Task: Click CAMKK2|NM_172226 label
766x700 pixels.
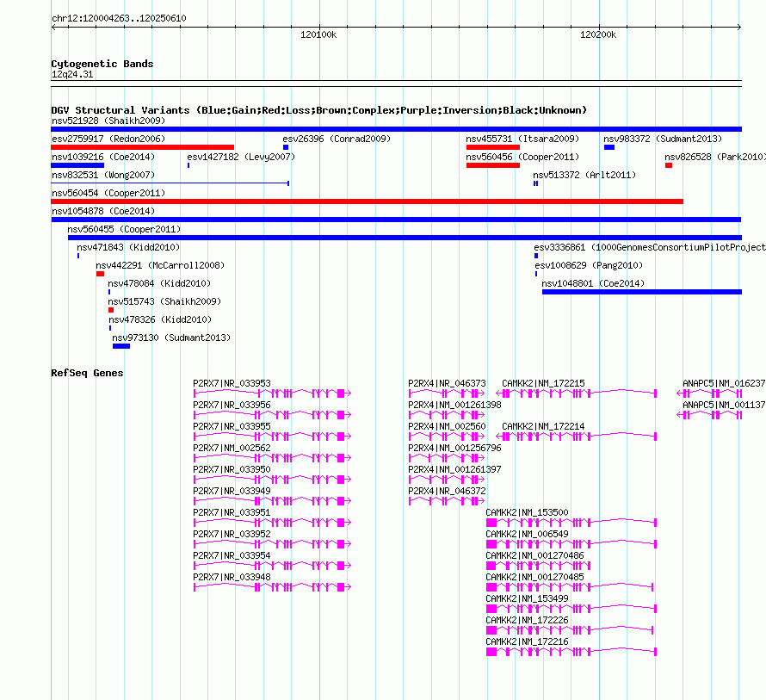Action: click(x=527, y=620)
